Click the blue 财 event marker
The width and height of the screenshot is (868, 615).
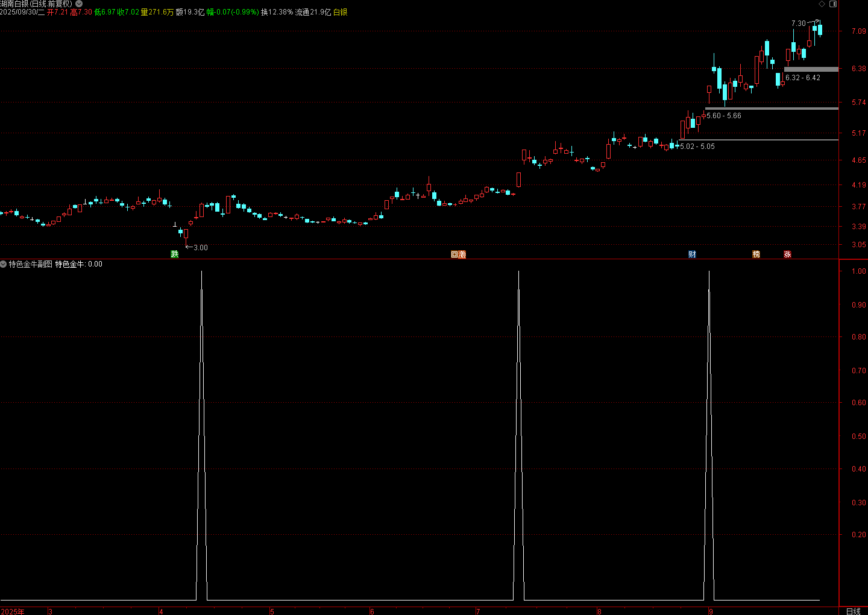coord(692,254)
